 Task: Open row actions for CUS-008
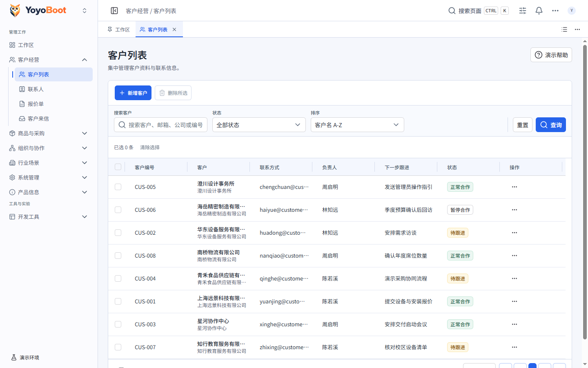[x=514, y=256]
